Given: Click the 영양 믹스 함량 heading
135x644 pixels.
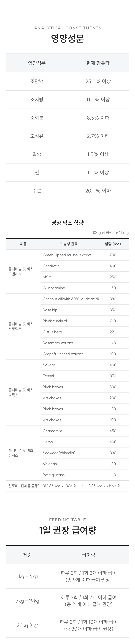Looking at the screenshot, I should pos(67,223).
